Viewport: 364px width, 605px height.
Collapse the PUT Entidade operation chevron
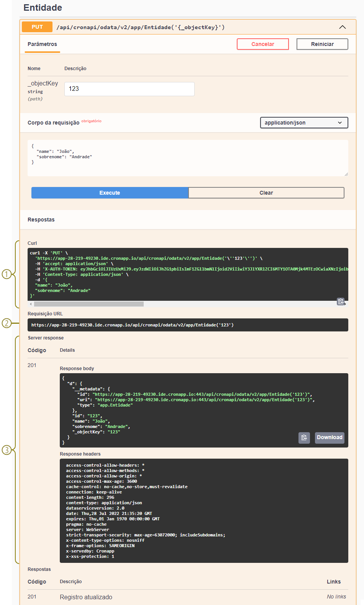(342, 27)
